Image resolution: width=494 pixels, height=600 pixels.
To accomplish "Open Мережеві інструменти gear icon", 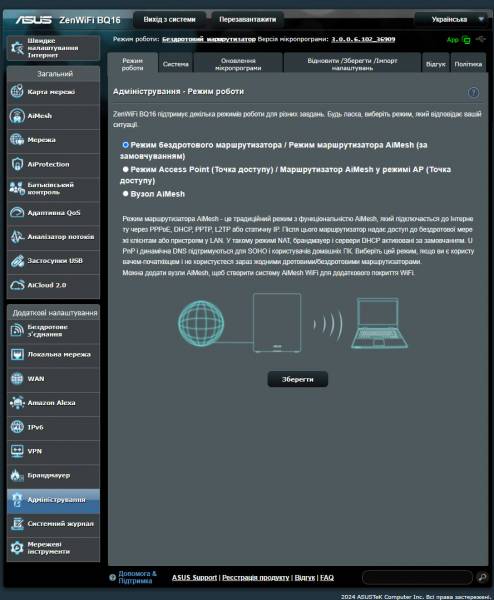I will coord(17,548).
